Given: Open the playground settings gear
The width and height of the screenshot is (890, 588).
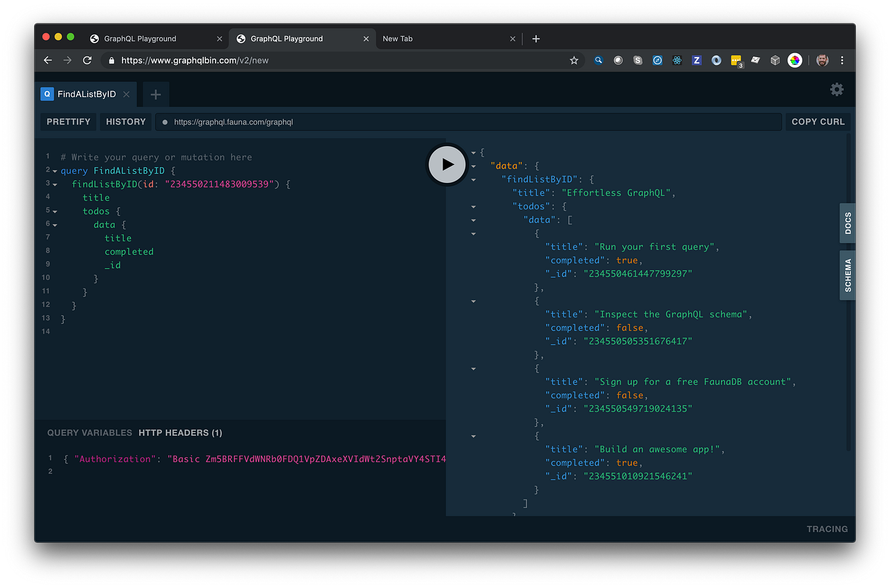Looking at the screenshot, I should point(837,89).
